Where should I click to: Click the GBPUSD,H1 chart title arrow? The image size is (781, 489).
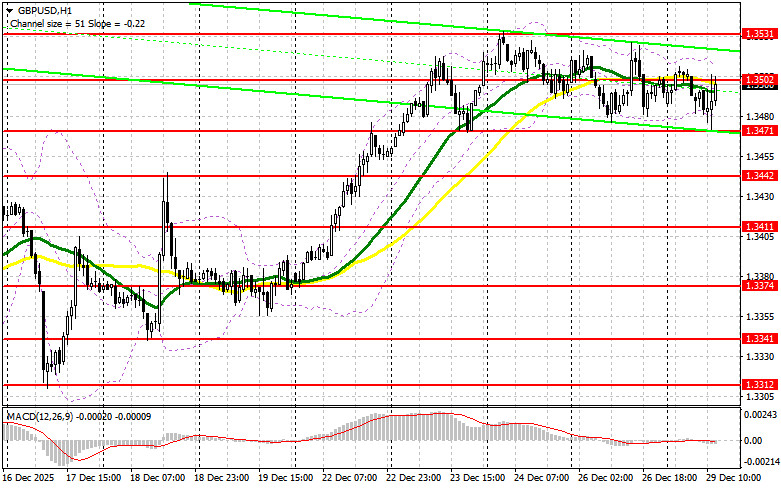10,10
